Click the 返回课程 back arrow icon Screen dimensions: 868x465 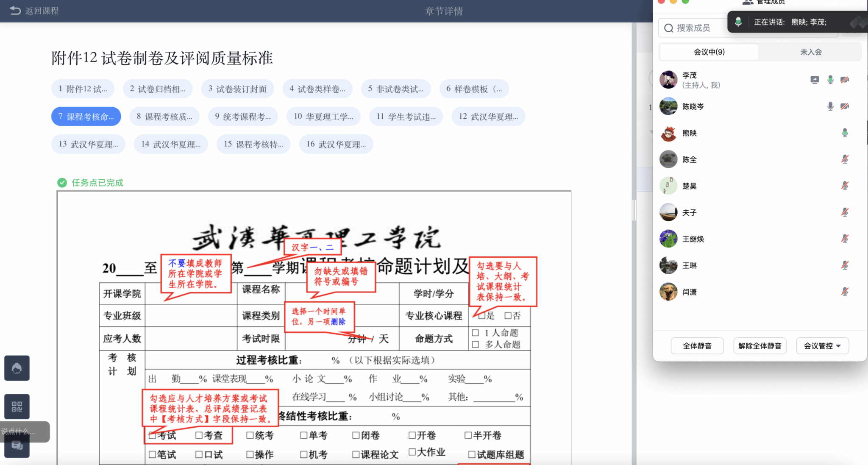pyautogui.click(x=15, y=11)
